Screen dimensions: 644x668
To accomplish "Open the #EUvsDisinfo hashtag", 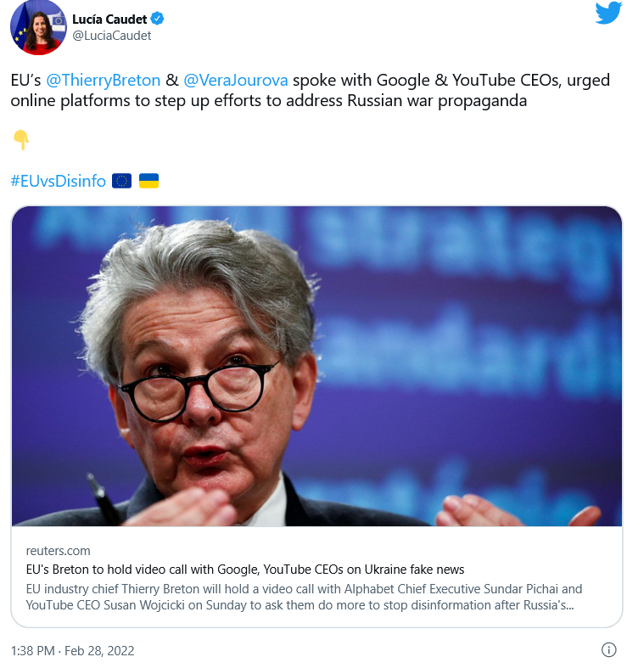I will tap(59, 181).
